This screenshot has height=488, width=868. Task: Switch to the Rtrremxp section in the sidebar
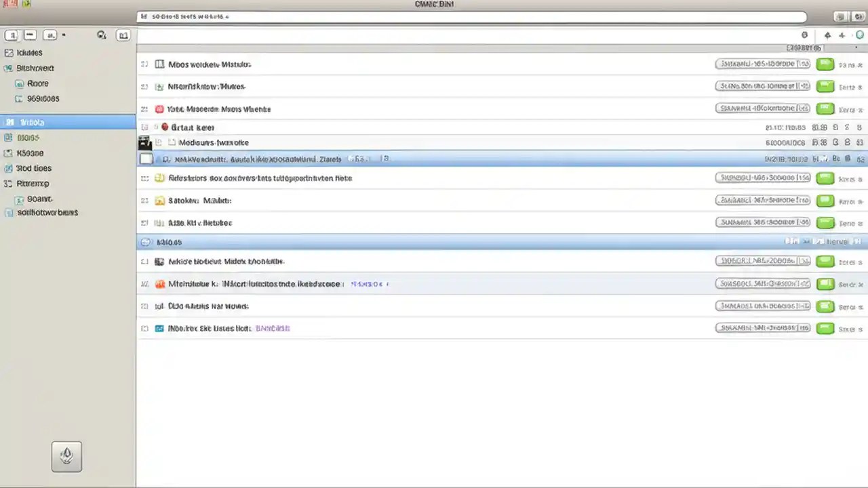click(x=33, y=183)
